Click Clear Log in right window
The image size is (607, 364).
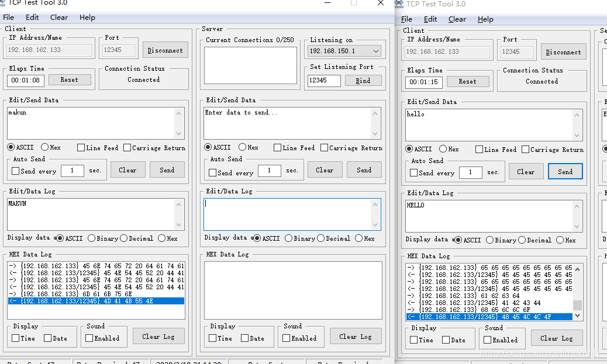[557, 338]
